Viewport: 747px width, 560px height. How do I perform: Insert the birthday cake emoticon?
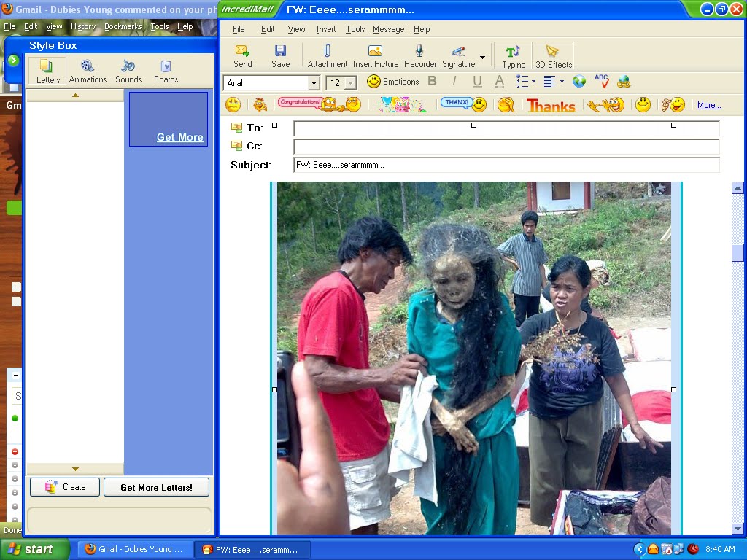coord(402,104)
